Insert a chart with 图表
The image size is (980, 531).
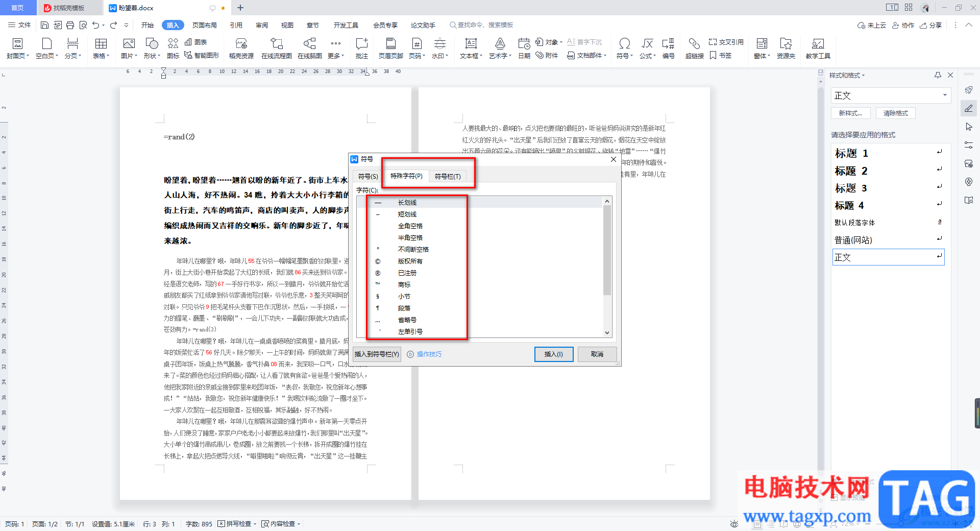[195, 42]
